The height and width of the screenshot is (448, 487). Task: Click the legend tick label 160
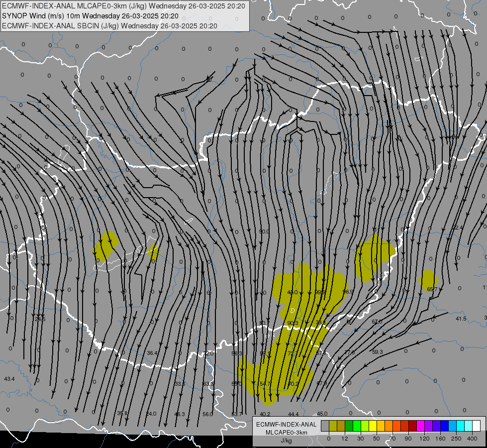(440, 439)
